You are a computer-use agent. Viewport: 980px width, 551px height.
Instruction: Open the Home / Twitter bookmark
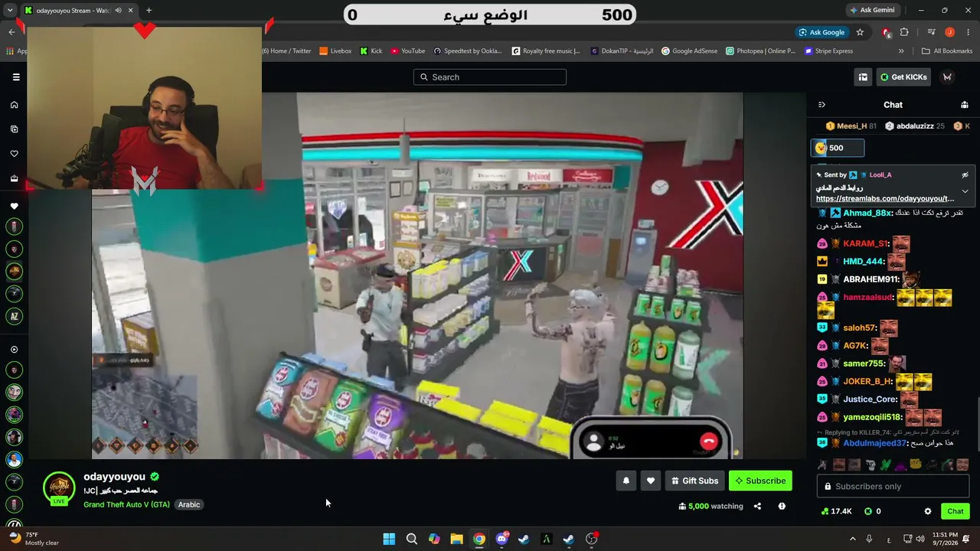286,51
